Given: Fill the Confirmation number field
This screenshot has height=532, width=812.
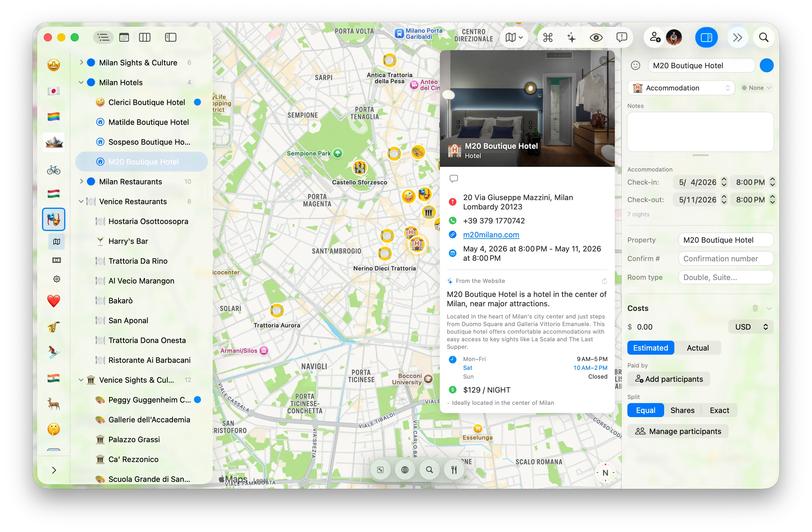Looking at the screenshot, I should [x=726, y=259].
